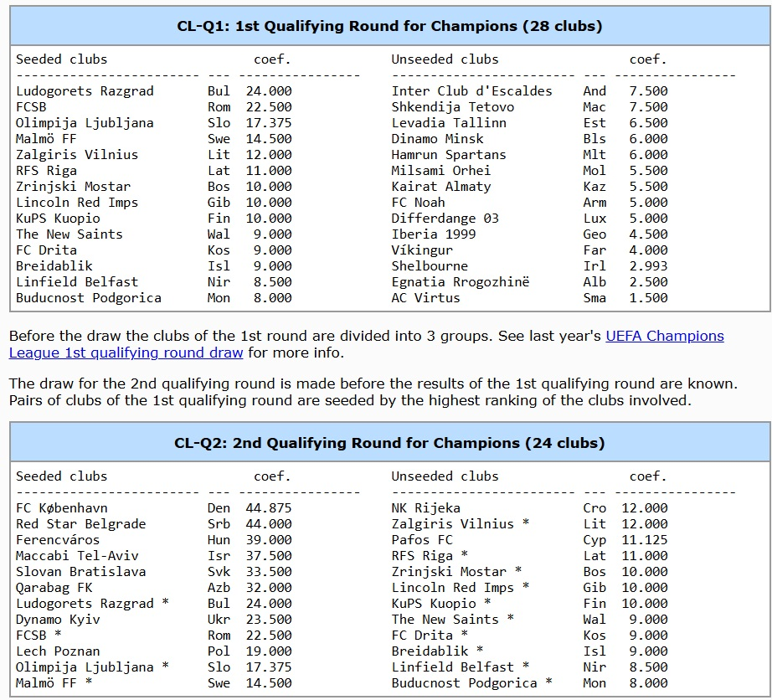The image size is (772, 700).
Task: Select Inter Club d'Escaldes club entry
Action: click(471, 91)
